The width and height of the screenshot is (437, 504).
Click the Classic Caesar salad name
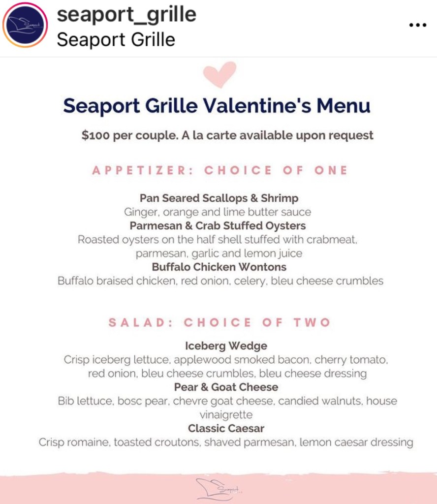click(x=226, y=428)
